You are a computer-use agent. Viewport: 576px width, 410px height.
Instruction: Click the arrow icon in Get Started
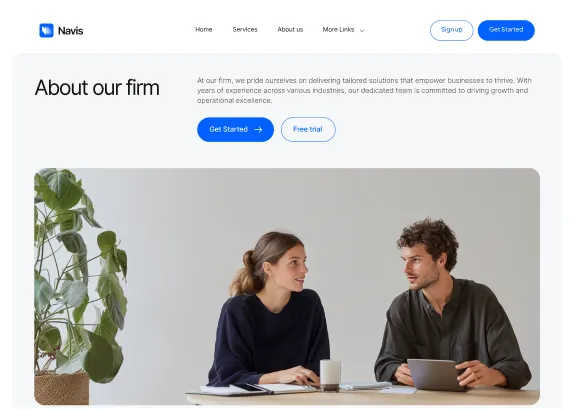pos(258,129)
